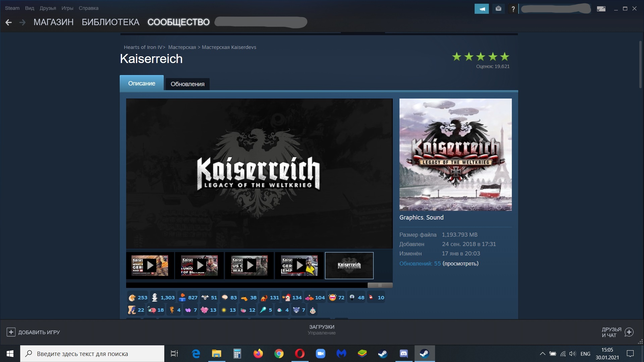Click the megaphone announcements icon

(x=481, y=9)
